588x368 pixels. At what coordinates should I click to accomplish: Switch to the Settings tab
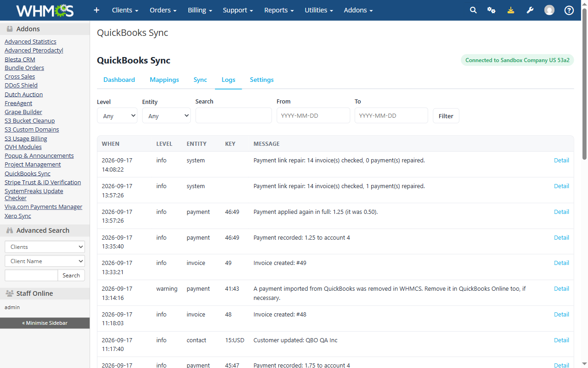[x=262, y=80]
